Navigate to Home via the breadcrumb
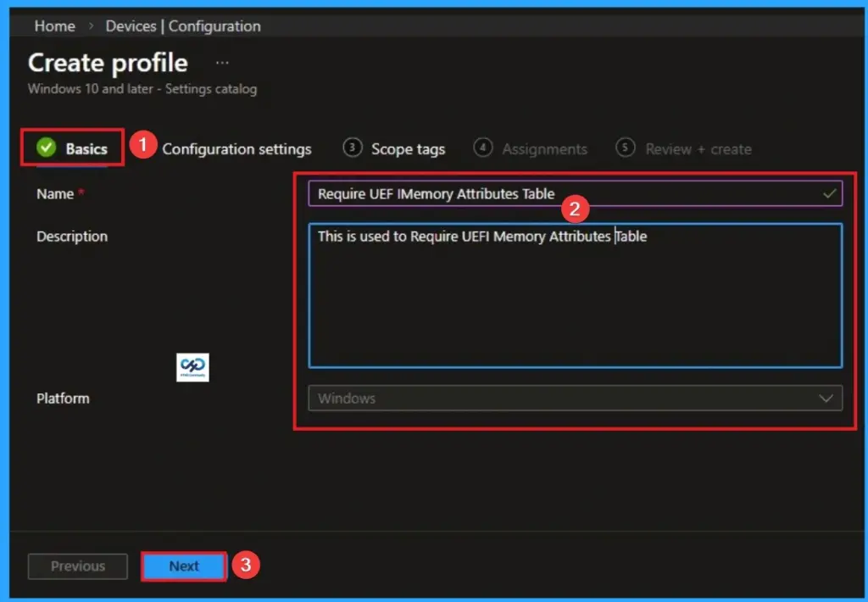 54,26
